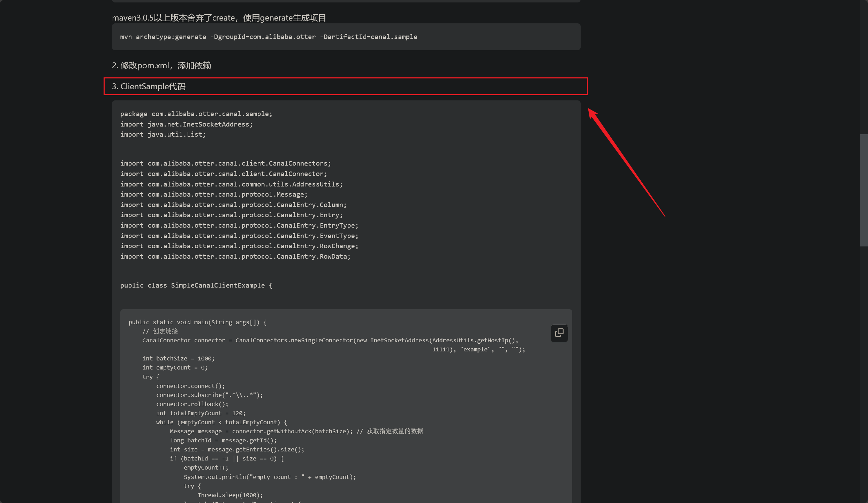Click the CanalEntry.Entry; import line
This screenshot has width=868, height=503.
(232, 215)
